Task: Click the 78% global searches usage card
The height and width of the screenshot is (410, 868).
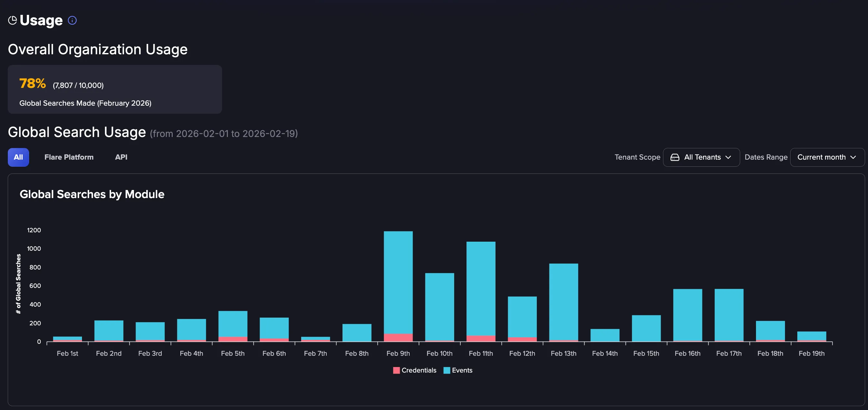Action: click(115, 89)
